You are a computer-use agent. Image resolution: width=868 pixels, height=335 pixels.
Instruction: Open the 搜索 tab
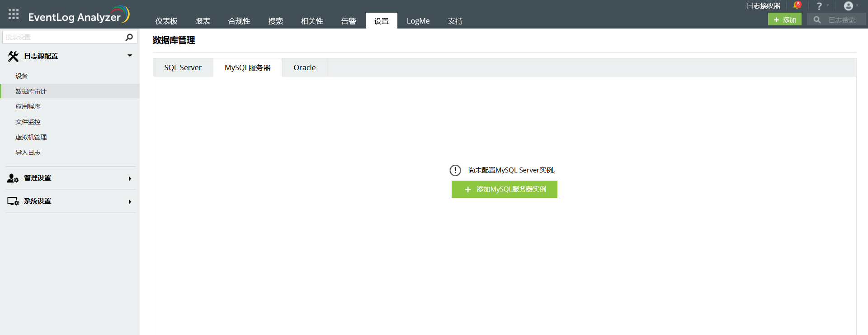point(276,21)
